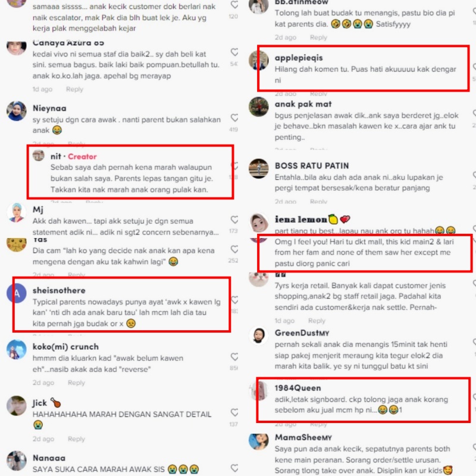476x476 pixels.
Task: Tap heart beside Tas's comment
Action: [234, 249]
